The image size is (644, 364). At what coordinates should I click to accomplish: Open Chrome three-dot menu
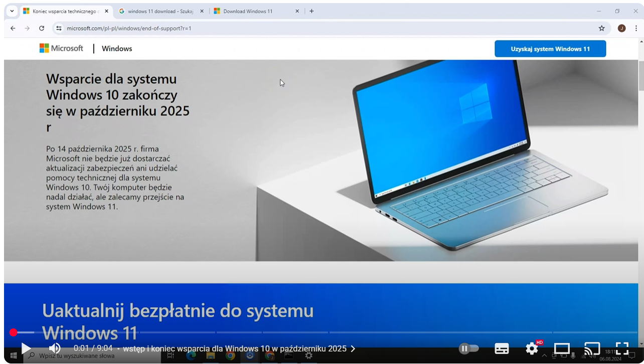[636, 28]
